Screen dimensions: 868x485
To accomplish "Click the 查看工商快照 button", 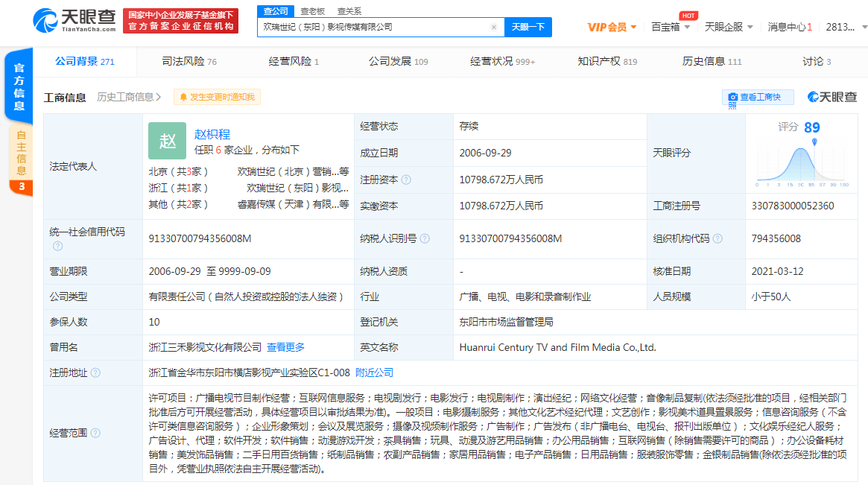I will 758,98.
